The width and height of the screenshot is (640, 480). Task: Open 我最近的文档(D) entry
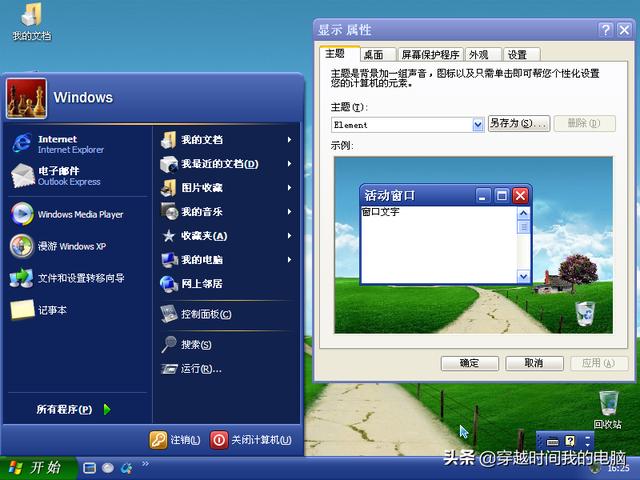tap(226, 164)
